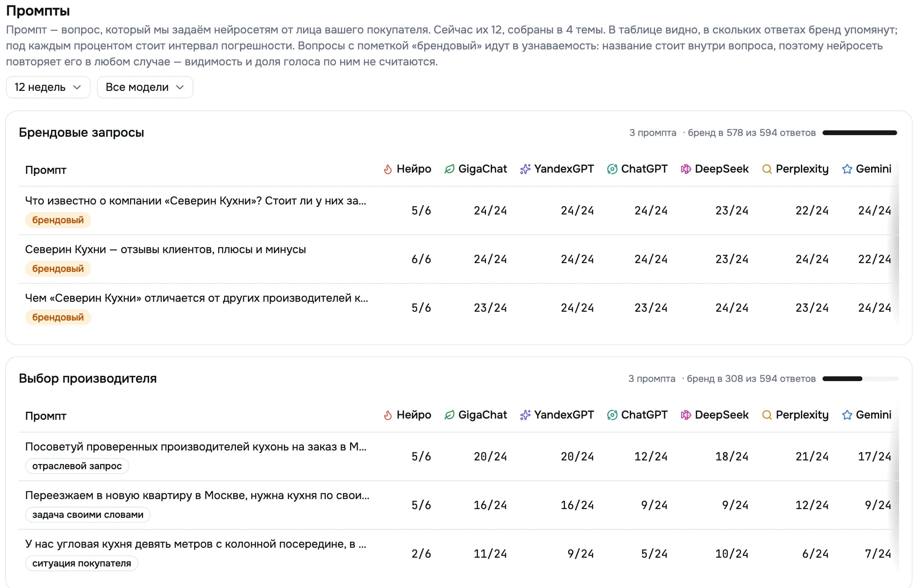
Task: Open the prompt "Посоветуй проверенных производителей кухонь на заказ"
Action: pos(196,447)
